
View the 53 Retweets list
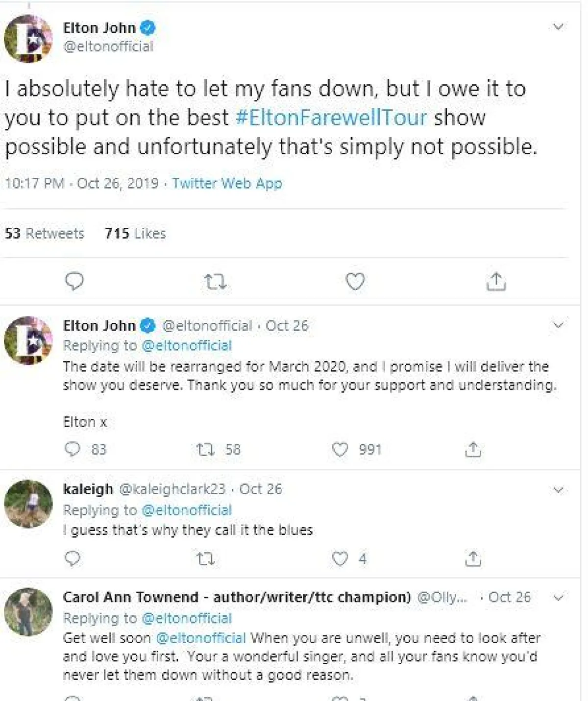pyautogui.click(x=45, y=233)
